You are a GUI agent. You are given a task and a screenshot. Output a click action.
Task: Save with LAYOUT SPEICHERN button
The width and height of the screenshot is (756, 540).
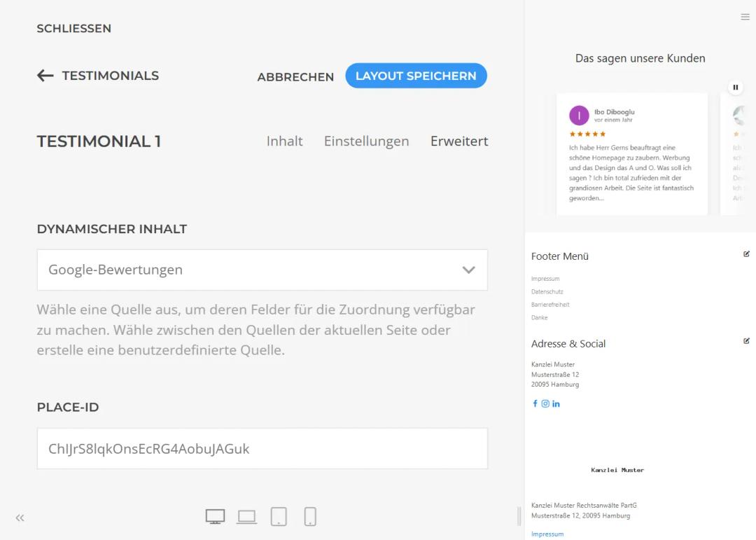tap(416, 76)
